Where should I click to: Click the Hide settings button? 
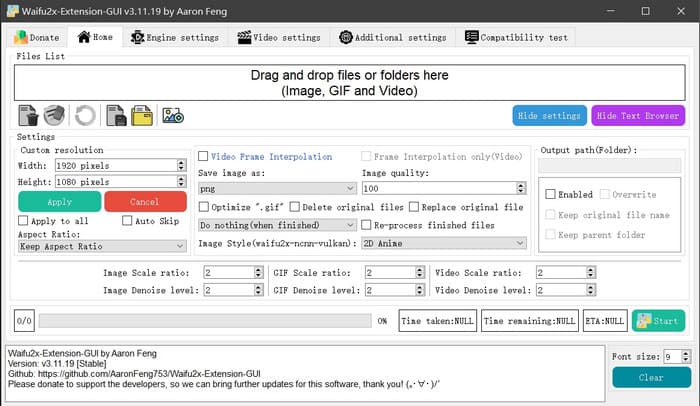pyautogui.click(x=550, y=116)
